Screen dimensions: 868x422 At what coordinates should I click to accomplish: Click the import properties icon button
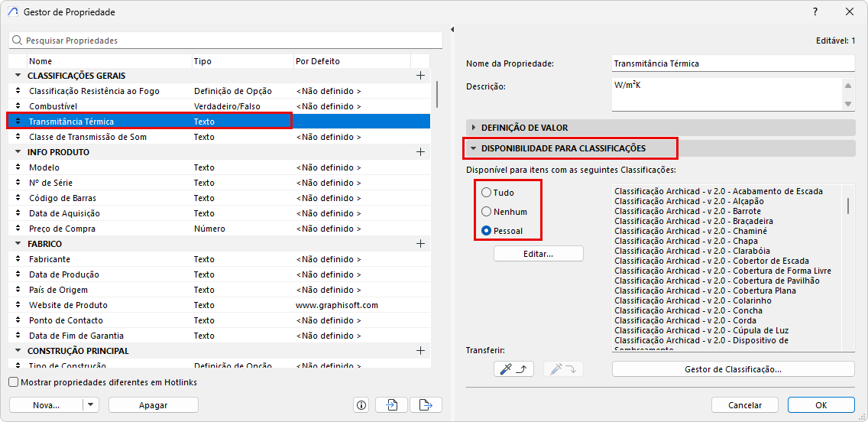(391, 405)
